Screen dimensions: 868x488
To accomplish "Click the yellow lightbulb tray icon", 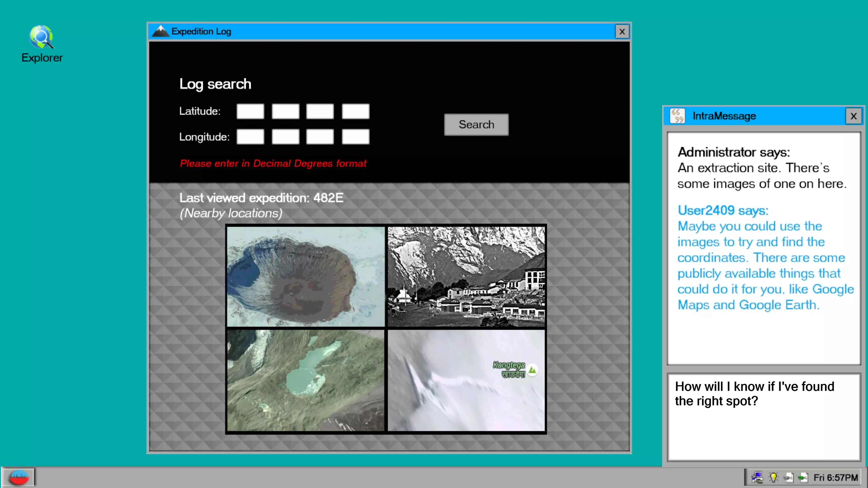I will (773, 477).
